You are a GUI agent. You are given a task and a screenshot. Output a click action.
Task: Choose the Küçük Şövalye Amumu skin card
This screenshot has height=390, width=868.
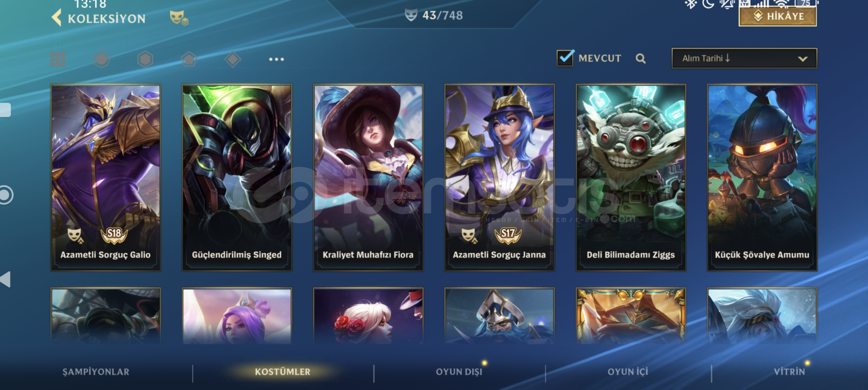click(762, 178)
